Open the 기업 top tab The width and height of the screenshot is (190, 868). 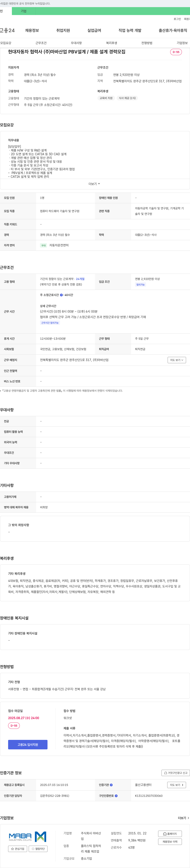pyautogui.click(x=24, y=11)
